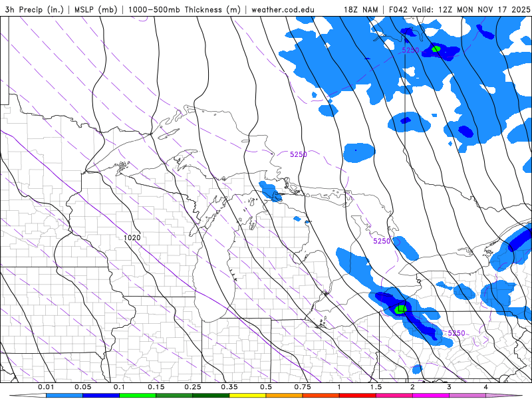Click the 0.15 legend value
The image size is (532, 399).
(156, 387)
